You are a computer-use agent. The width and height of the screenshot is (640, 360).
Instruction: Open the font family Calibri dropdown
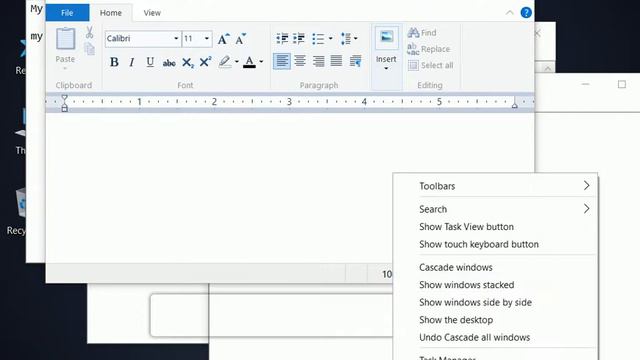click(176, 39)
